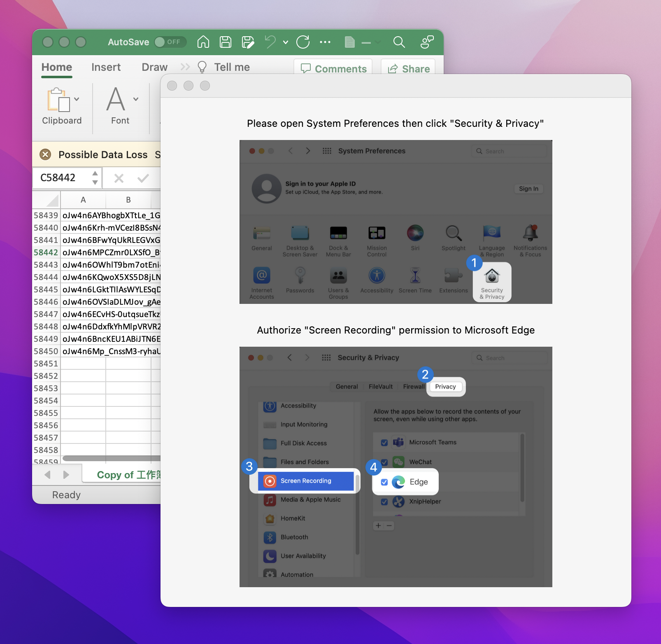Click the Save As icon with pencil
Screen dimensions: 661x644
point(248,42)
